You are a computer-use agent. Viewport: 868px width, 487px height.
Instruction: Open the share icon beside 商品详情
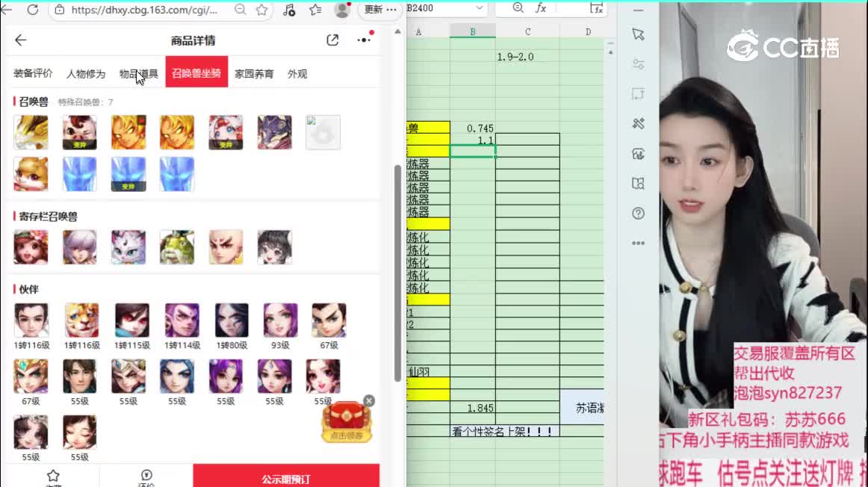click(332, 40)
